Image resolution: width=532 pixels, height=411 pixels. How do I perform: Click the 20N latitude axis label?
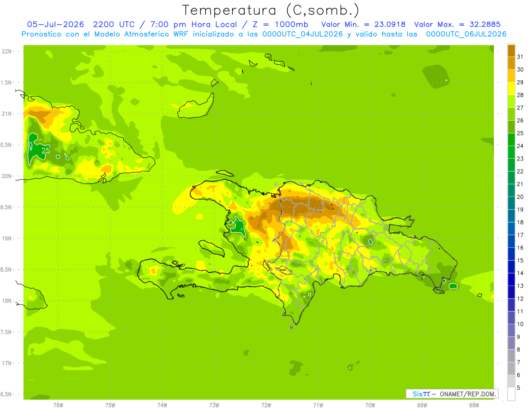(x=7, y=176)
